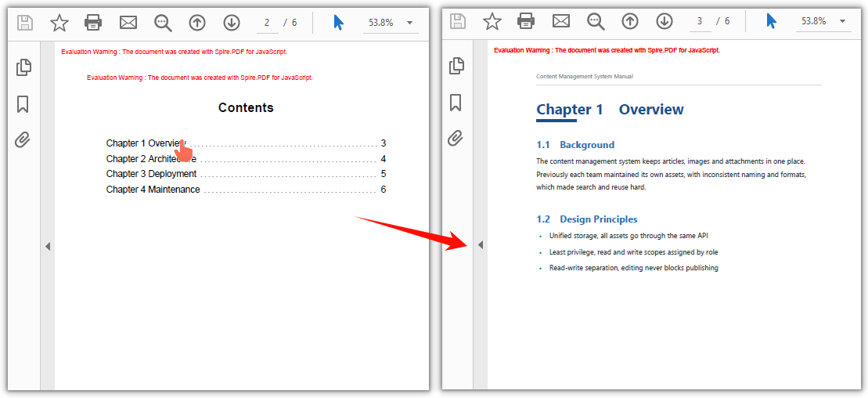Image resolution: width=868 pixels, height=398 pixels.
Task: Click the Save icon in left window
Action: pyautogui.click(x=25, y=23)
